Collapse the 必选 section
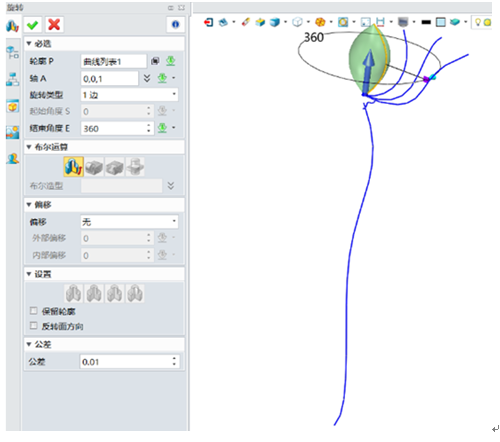Screen dimensions: 500x442 [29, 43]
